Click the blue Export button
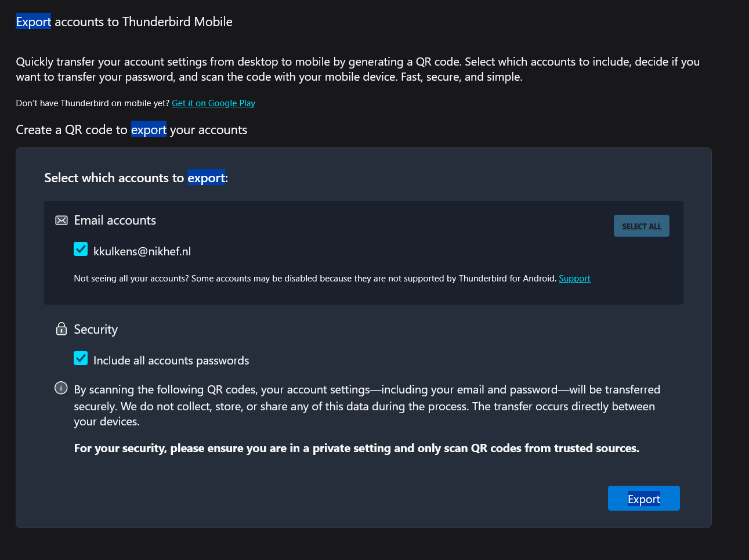This screenshot has width=749, height=560. (644, 498)
